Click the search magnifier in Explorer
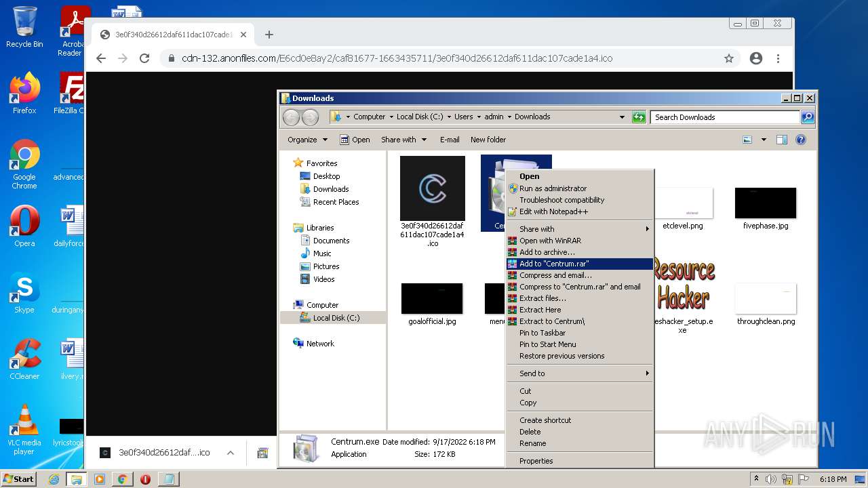Image resolution: width=868 pixels, height=488 pixels. coord(807,117)
